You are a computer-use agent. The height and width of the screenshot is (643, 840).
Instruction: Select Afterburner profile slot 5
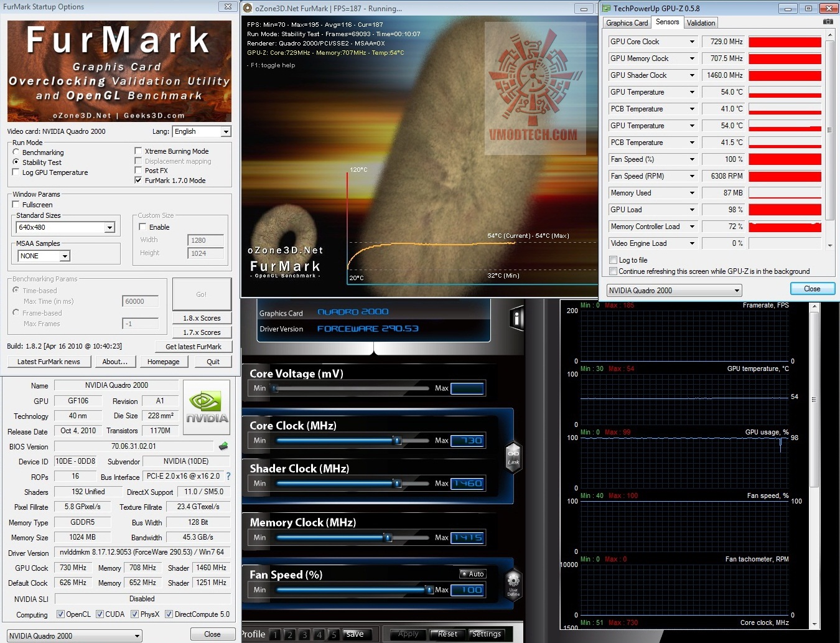click(334, 635)
